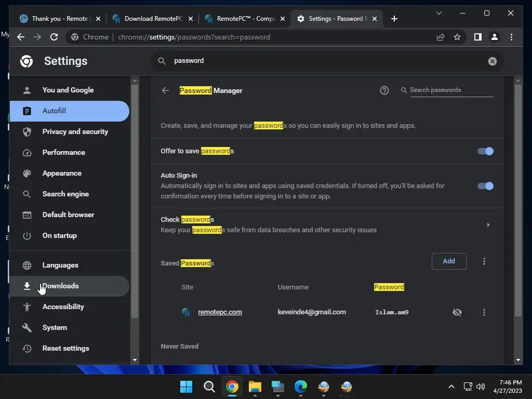Reload the Chrome settings page
This screenshot has width=532, height=399.
pyautogui.click(x=54, y=37)
